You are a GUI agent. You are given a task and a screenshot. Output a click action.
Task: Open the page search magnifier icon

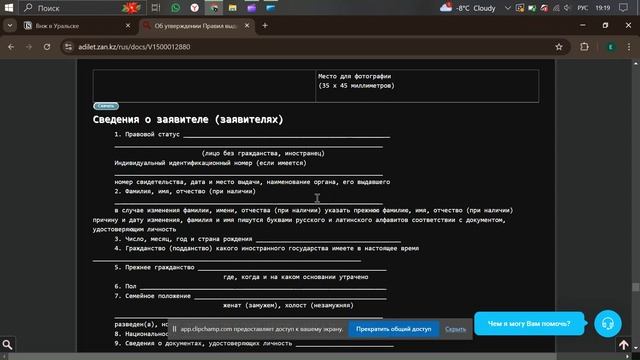(7, 344)
